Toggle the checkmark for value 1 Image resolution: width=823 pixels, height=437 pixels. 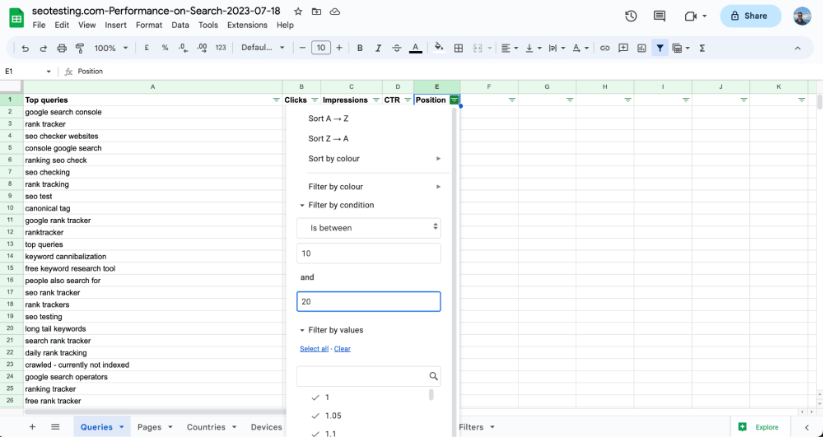pyautogui.click(x=315, y=398)
